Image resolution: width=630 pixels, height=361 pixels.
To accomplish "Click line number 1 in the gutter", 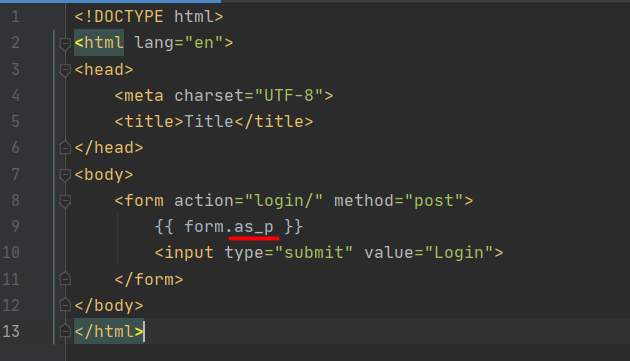I will [x=15, y=17].
